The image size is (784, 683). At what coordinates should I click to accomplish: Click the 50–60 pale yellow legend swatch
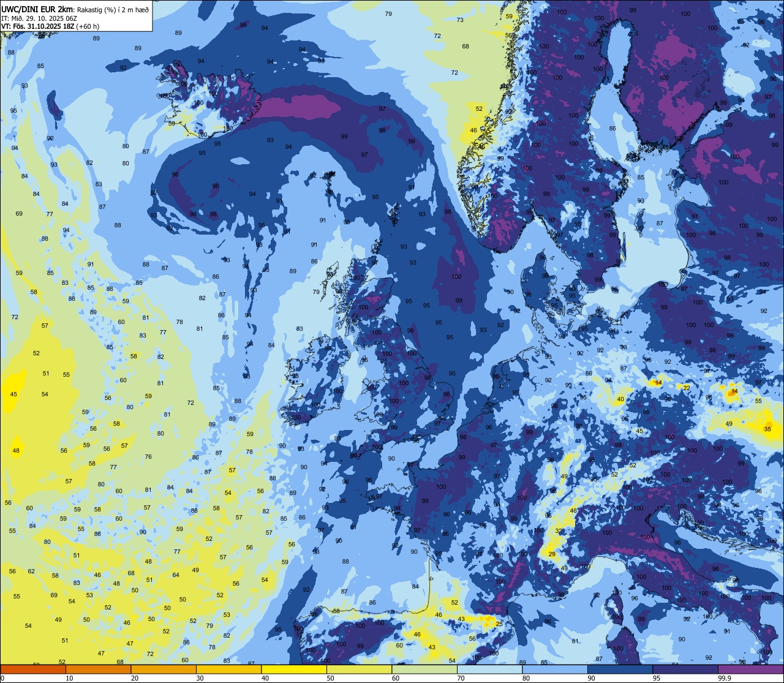(x=359, y=669)
